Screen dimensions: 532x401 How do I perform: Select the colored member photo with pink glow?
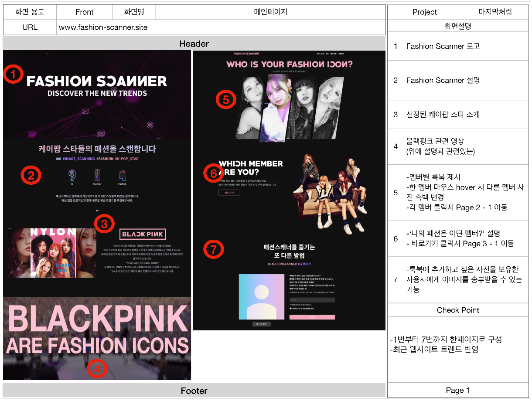[276, 107]
